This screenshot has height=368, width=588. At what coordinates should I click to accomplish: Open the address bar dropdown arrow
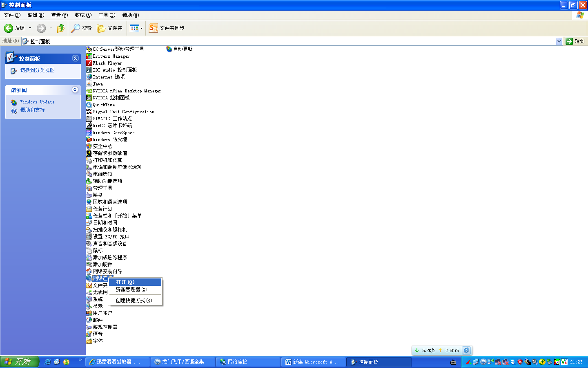tap(559, 41)
